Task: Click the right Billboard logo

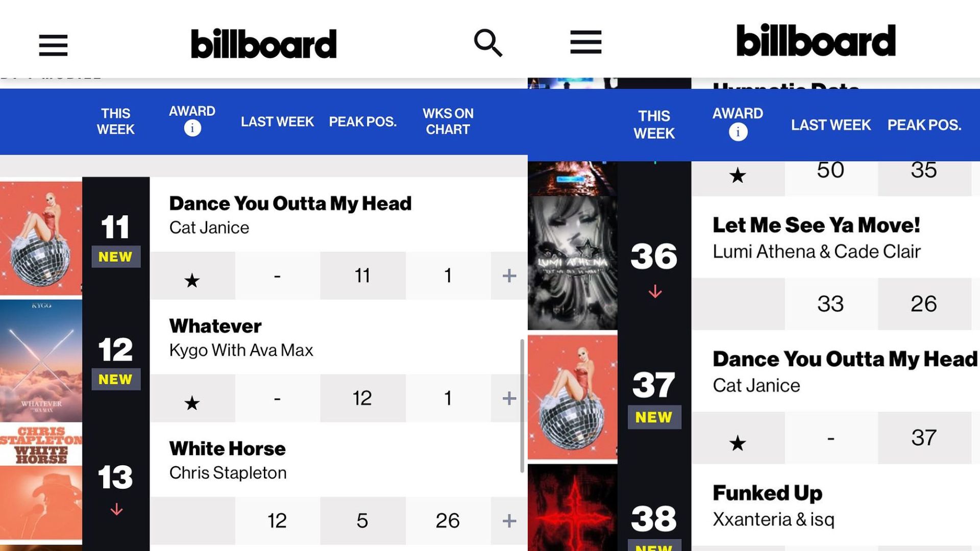Action: 816,41
